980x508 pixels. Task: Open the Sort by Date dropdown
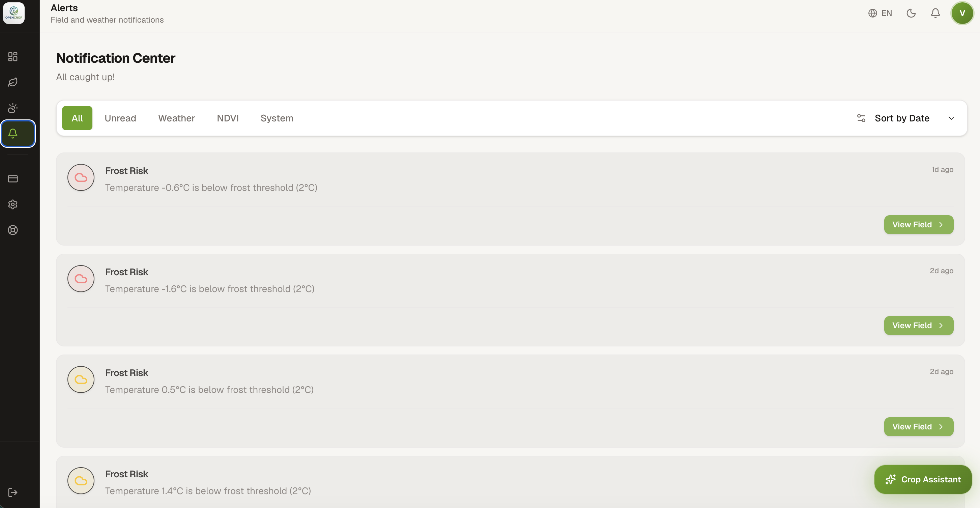pos(905,118)
